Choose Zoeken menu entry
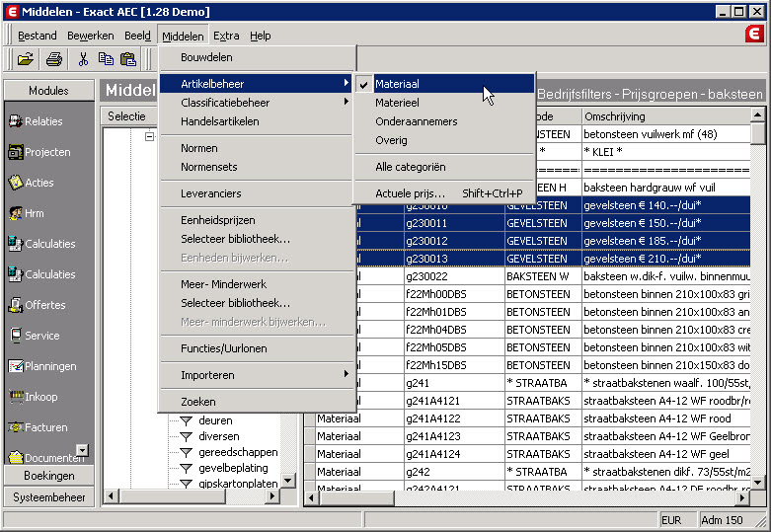 point(257,401)
